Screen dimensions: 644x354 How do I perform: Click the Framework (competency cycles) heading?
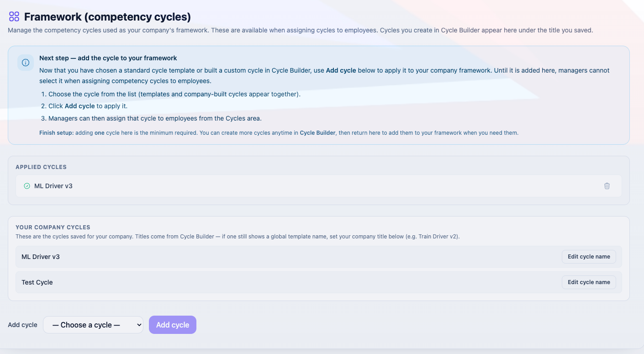[x=107, y=17]
